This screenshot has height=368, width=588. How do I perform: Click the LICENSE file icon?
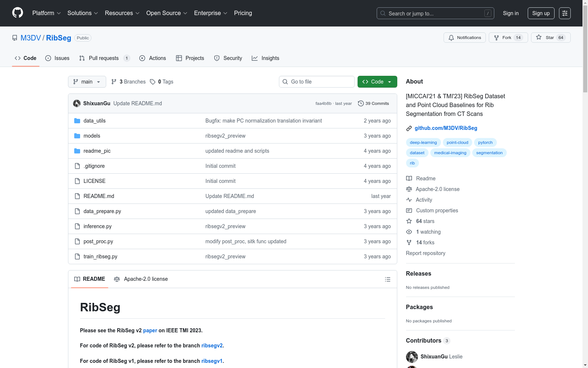tap(77, 181)
